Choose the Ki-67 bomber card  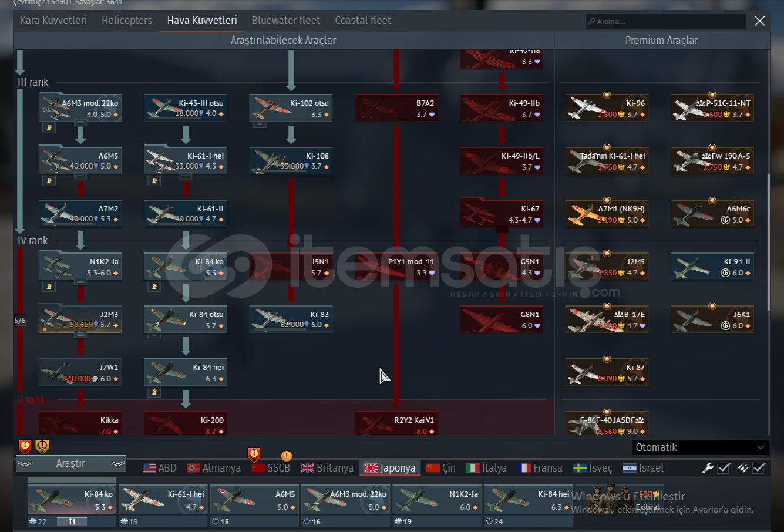click(502, 214)
